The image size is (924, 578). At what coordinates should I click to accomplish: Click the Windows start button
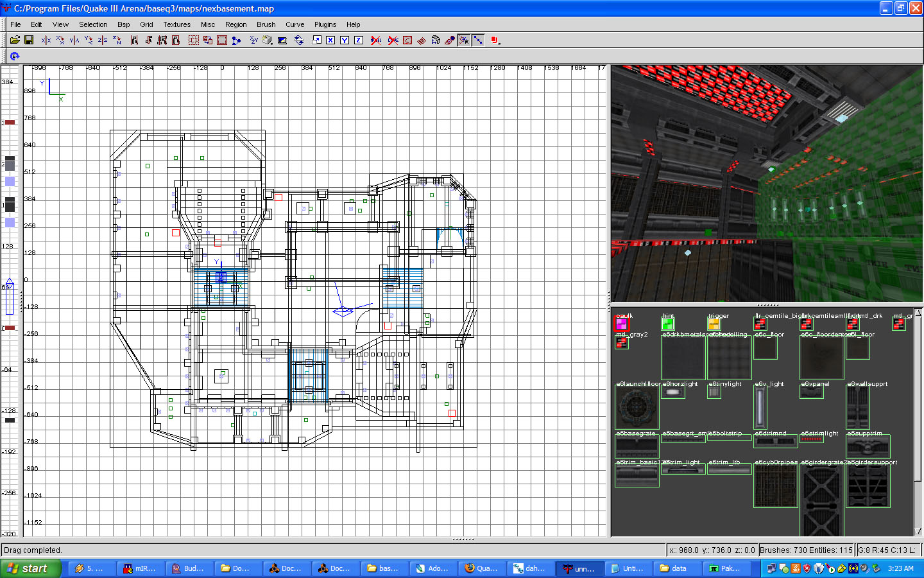(30, 568)
